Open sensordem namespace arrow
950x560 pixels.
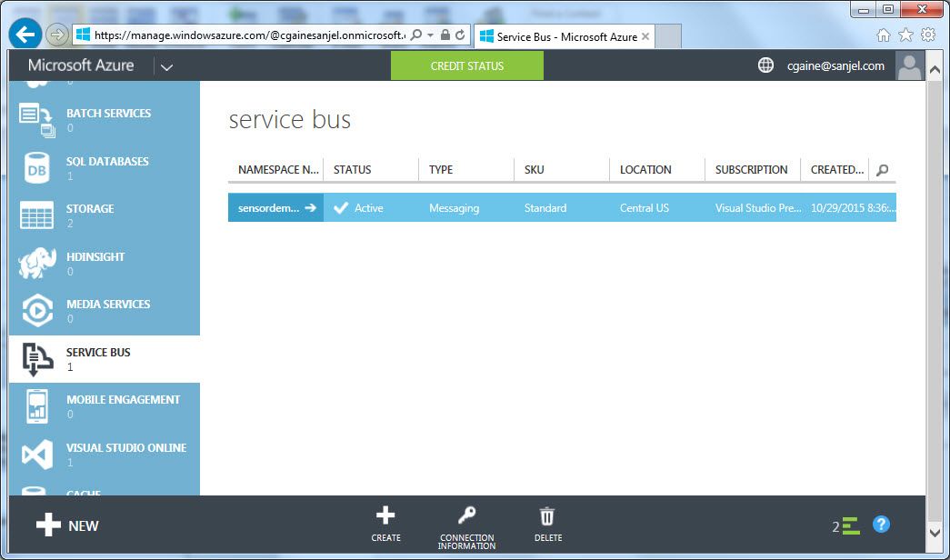(311, 208)
